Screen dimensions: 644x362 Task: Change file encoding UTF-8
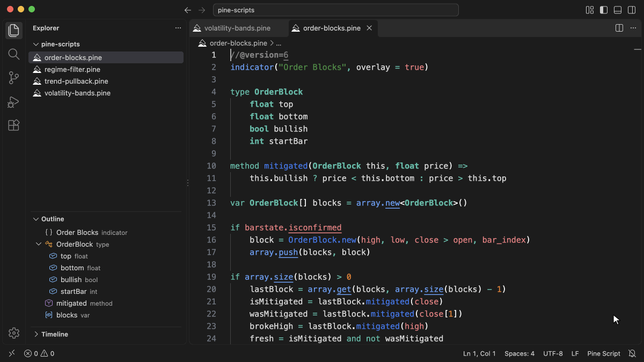pyautogui.click(x=553, y=353)
